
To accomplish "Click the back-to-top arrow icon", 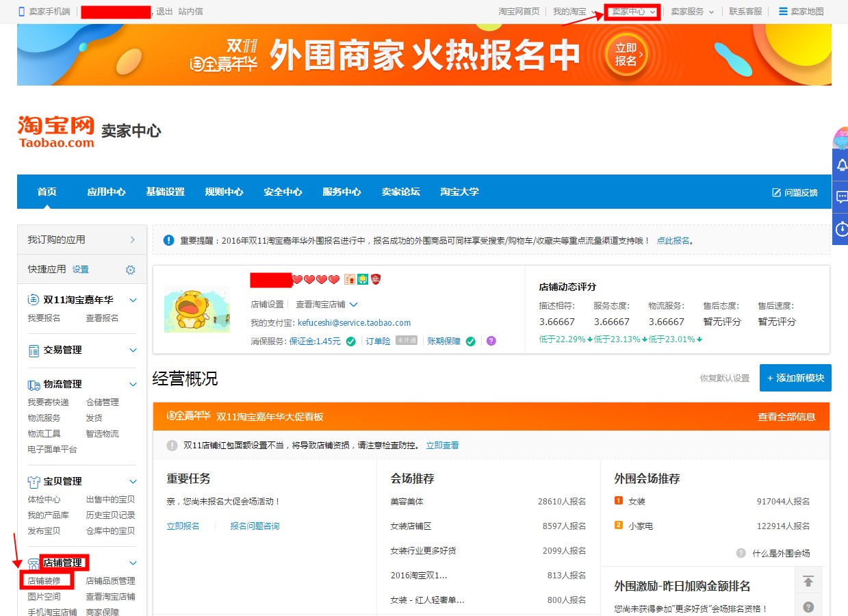I will 808,580.
